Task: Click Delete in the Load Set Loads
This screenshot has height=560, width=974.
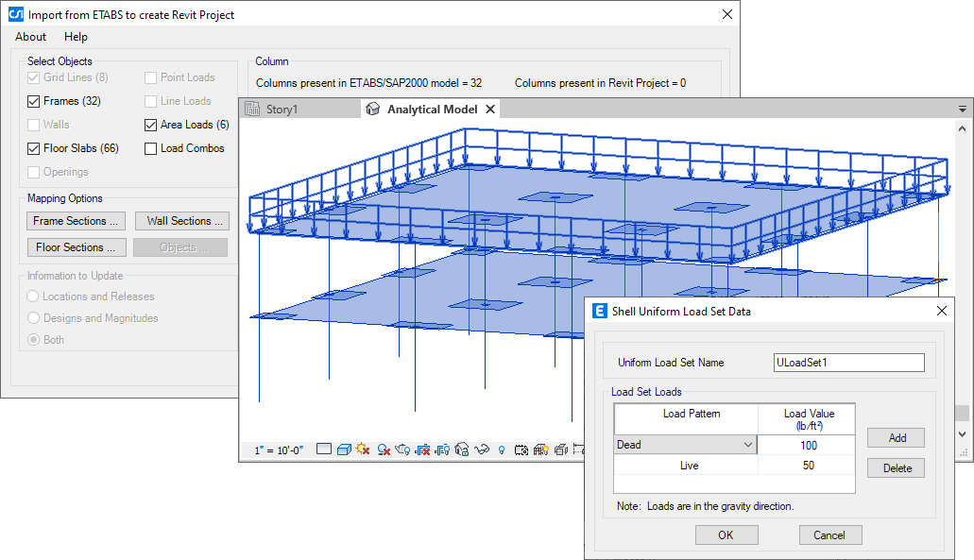Action: 896,468
